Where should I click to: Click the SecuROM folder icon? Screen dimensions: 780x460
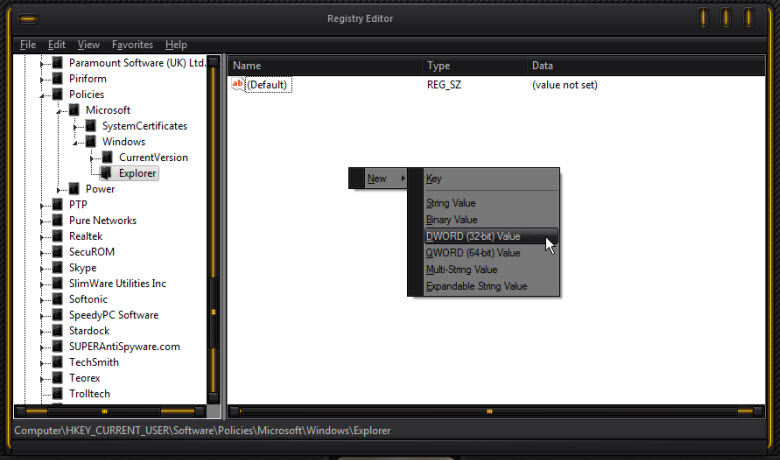pos(58,252)
